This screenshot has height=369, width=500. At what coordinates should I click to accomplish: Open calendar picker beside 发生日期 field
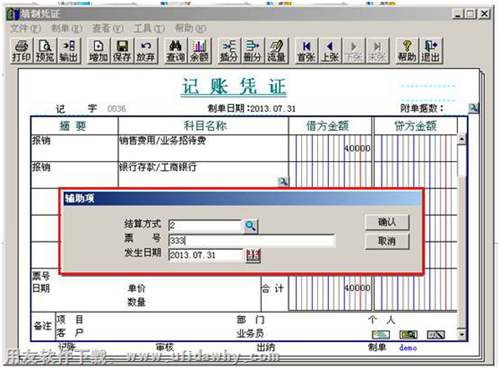[253, 256]
